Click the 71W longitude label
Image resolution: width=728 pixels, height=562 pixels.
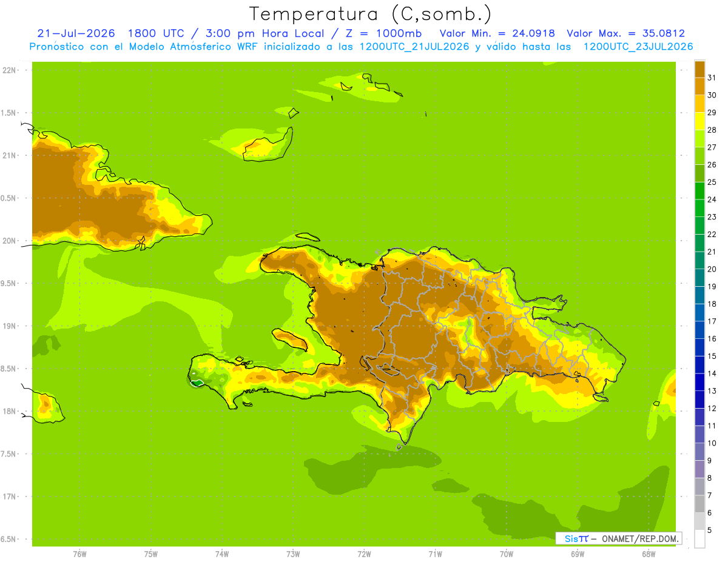(x=435, y=554)
